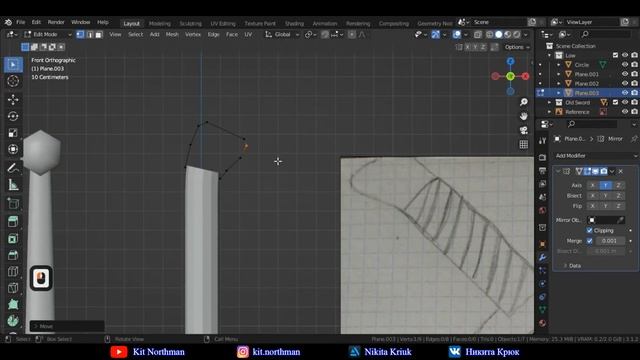Select the Cursor tool in left toolbar
Screen dimensions: 640x360
(13, 81)
